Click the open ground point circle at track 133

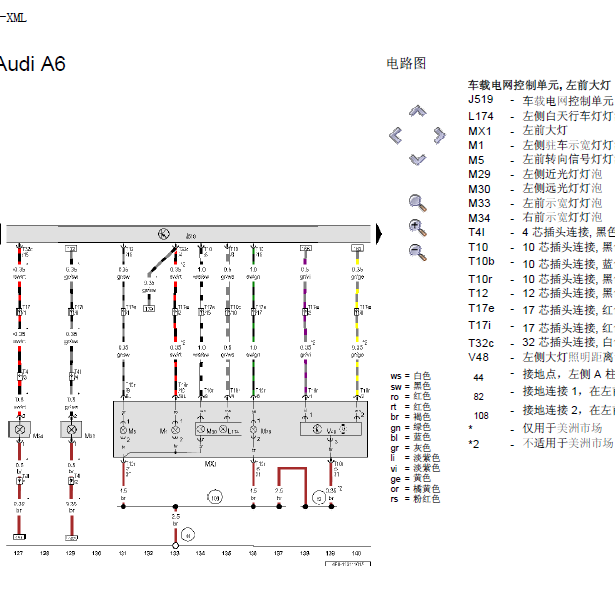[x=175, y=545]
